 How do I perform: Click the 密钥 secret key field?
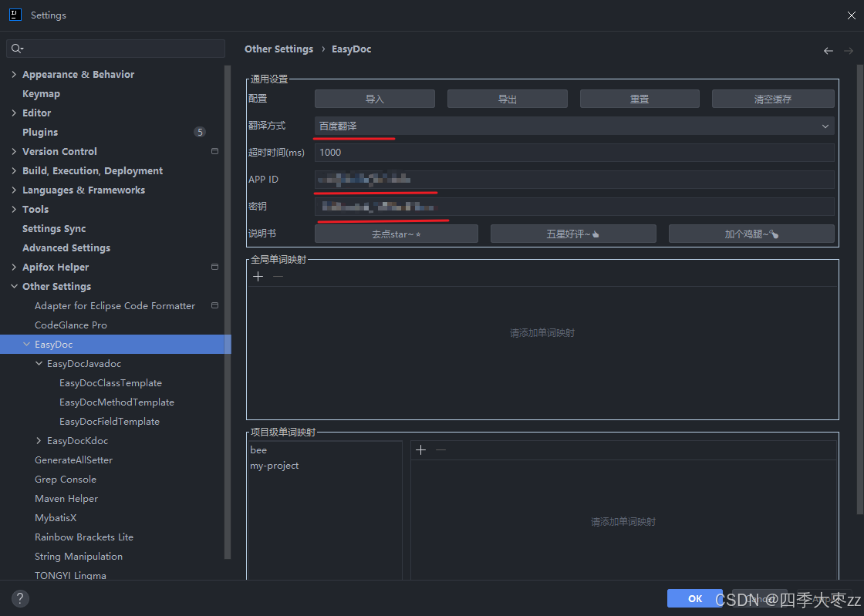click(574, 207)
